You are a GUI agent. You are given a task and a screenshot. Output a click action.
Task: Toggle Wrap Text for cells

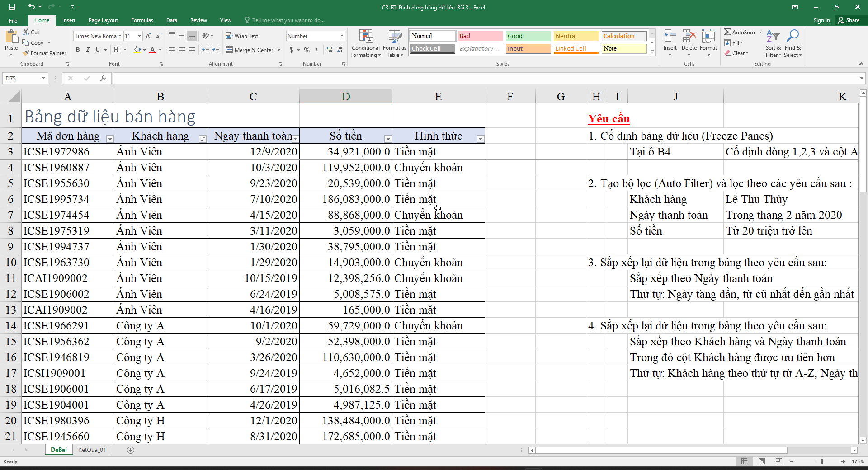[242, 36]
